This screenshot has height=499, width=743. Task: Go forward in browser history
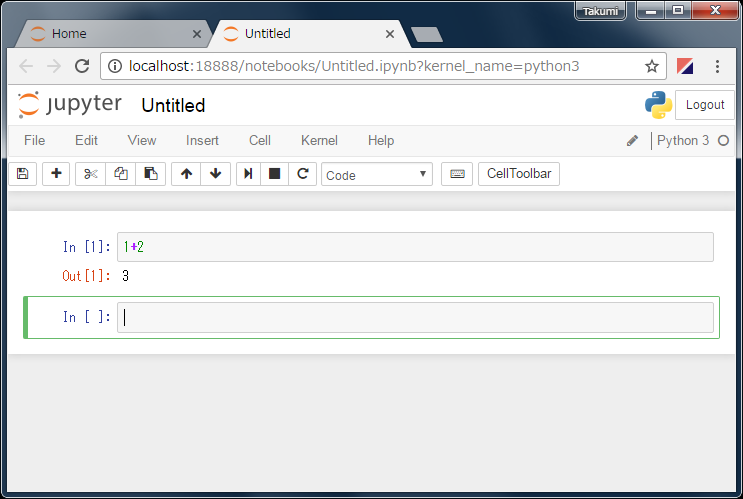coord(54,66)
